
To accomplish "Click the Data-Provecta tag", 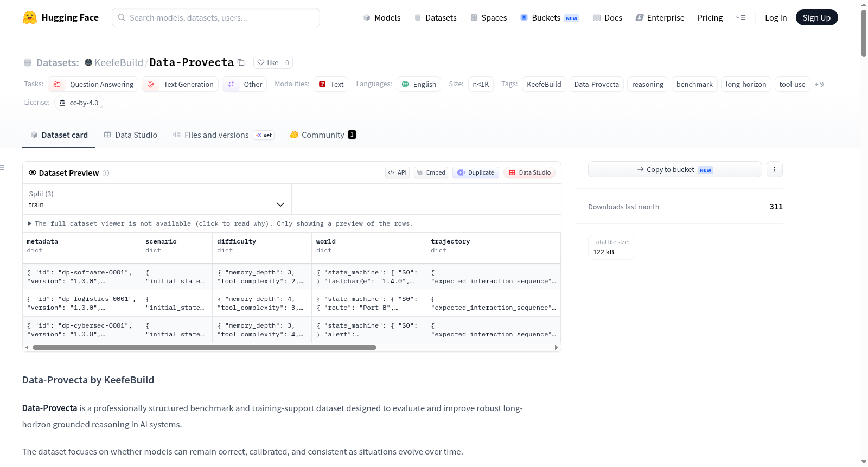I will (597, 84).
